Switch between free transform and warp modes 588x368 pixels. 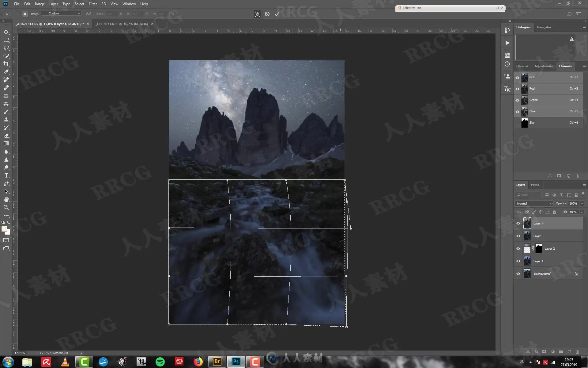257,14
